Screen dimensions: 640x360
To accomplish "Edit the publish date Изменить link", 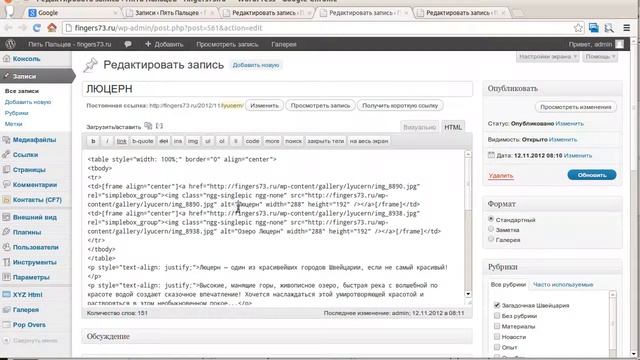I will click(x=578, y=156).
